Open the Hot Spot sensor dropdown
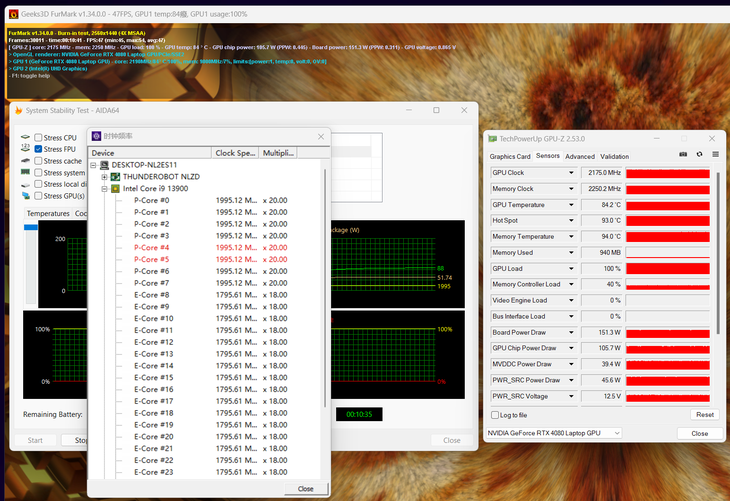The height and width of the screenshot is (501, 730). 571,221
